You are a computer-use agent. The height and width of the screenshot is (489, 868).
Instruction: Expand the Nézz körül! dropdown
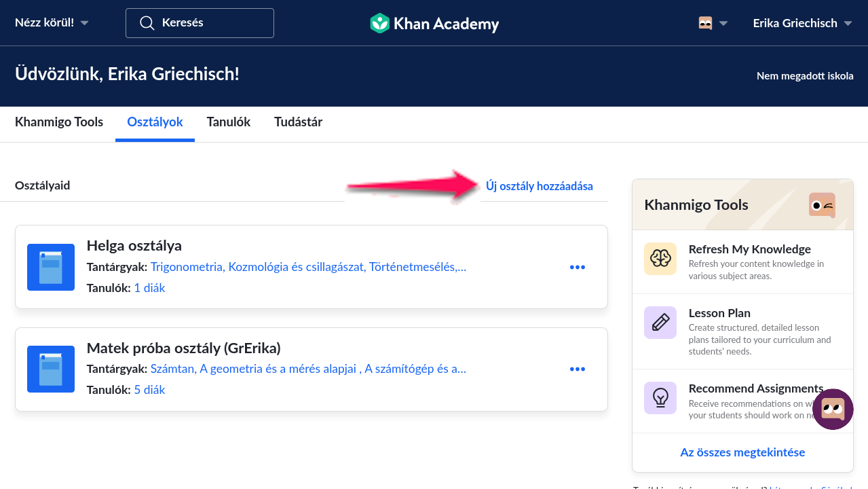(x=52, y=23)
